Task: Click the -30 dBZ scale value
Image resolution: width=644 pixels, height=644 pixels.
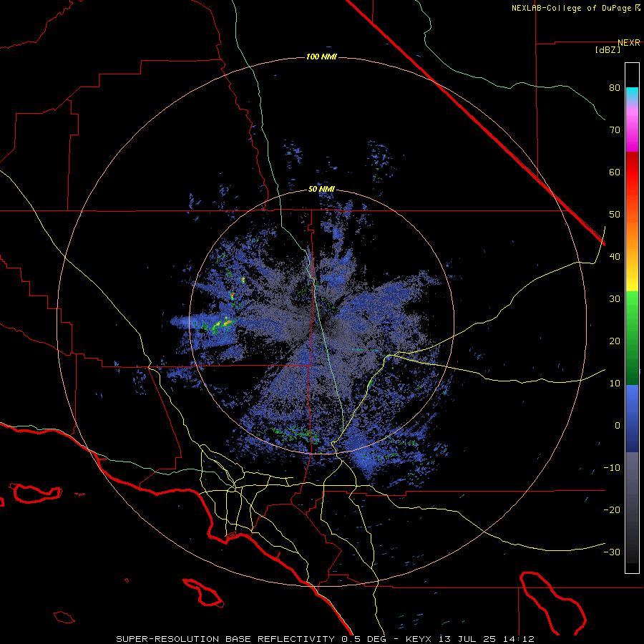Action: 612,552
